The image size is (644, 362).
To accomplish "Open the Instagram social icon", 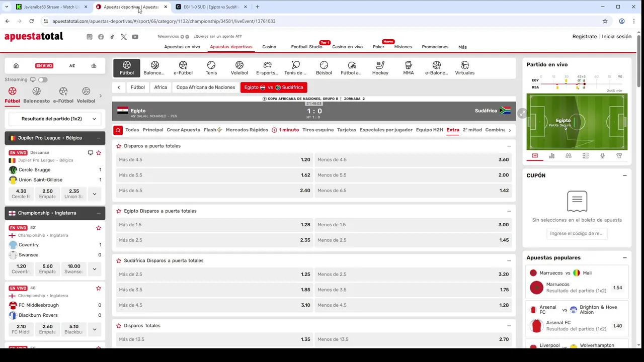I will [90, 37].
